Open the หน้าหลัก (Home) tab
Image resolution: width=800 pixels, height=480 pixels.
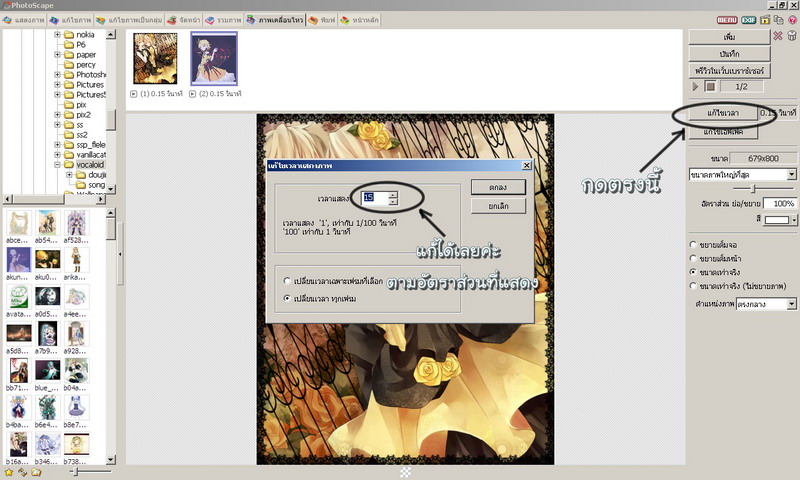[359, 20]
